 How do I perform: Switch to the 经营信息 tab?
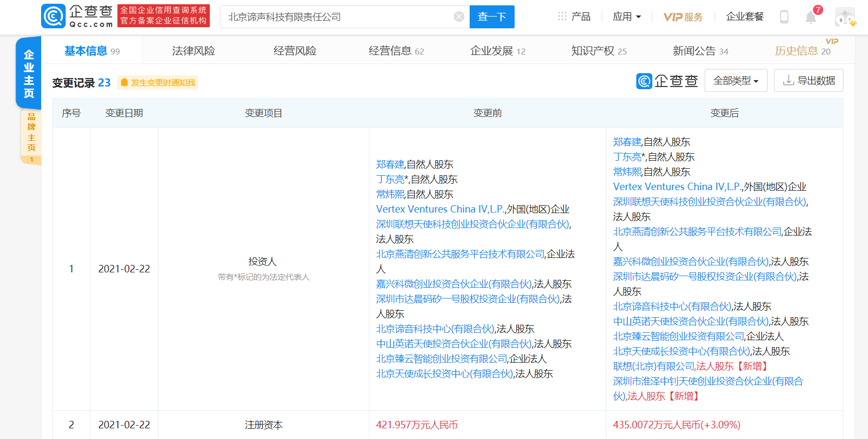pyautogui.click(x=396, y=51)
